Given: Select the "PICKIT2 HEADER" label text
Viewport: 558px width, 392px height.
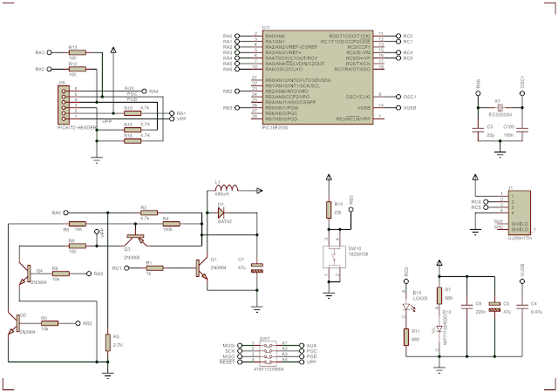Looking at the screenshot, I should (x=77, y=127).
